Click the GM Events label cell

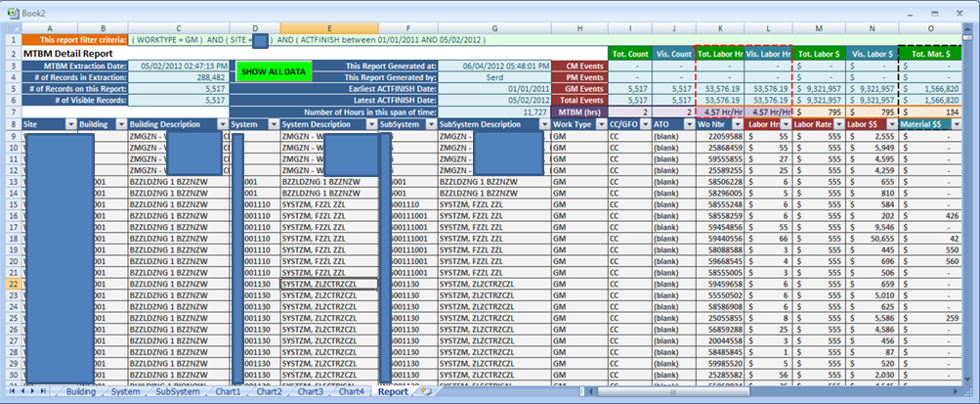(x=580, y=89)
